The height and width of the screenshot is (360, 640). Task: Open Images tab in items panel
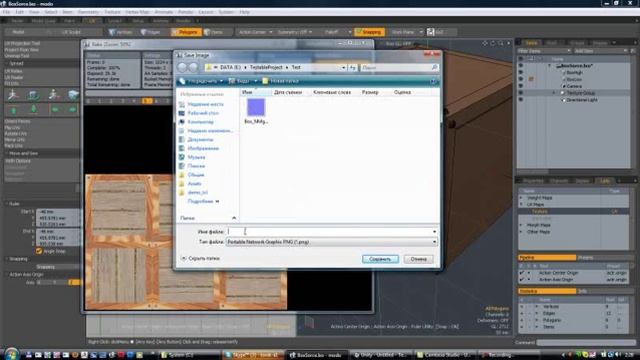(x=600, y=42)
